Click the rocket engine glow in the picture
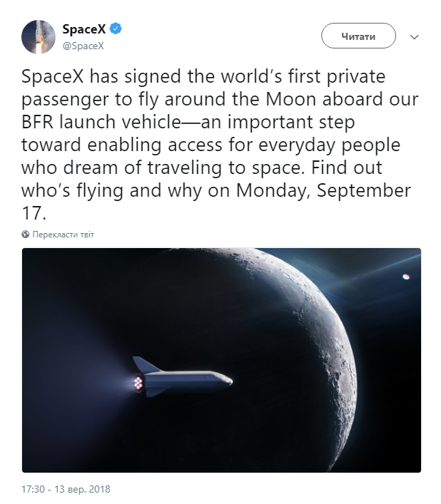This screenshot has height=504, width=441. pos(138,383)
